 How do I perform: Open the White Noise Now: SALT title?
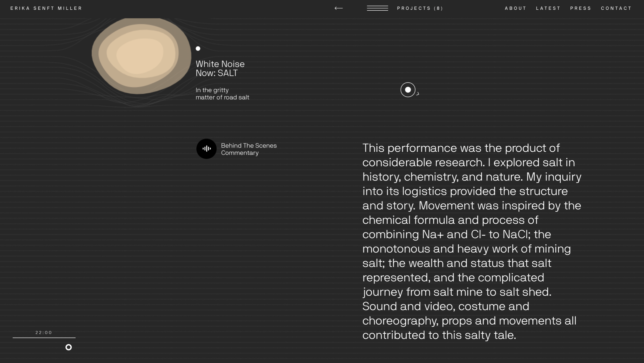[220, 68]
